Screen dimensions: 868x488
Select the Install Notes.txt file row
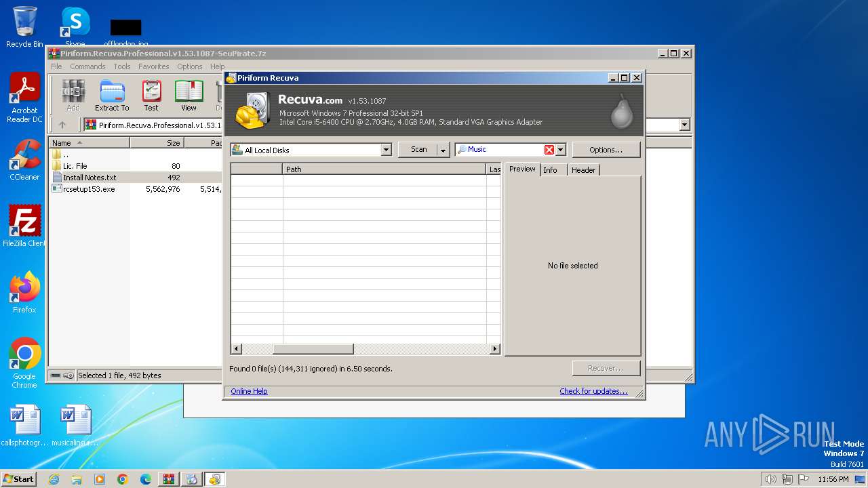tap(136, 178)
